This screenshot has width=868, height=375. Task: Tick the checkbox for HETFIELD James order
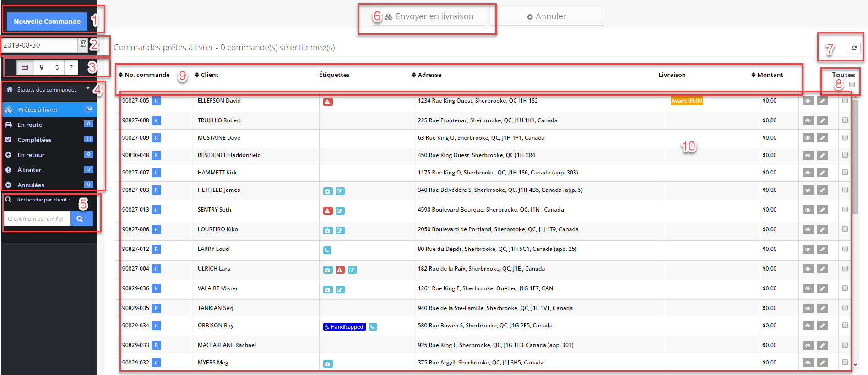click(845, 190)
